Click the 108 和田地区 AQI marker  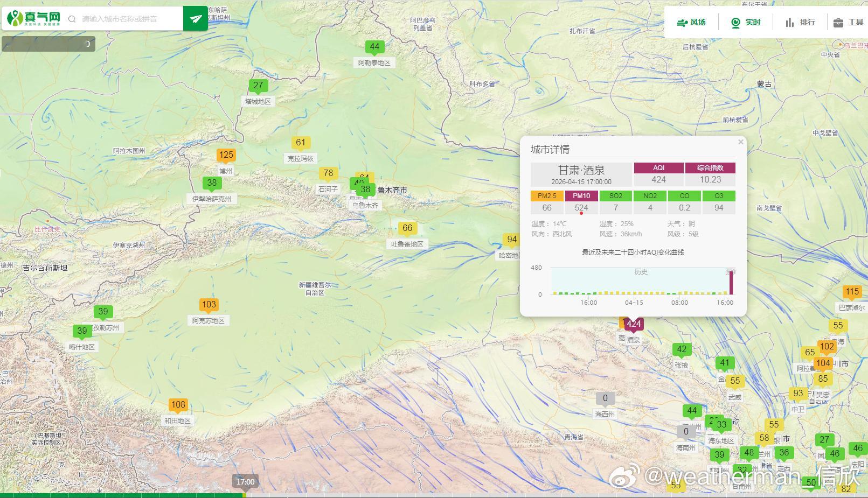coord(178,405)
